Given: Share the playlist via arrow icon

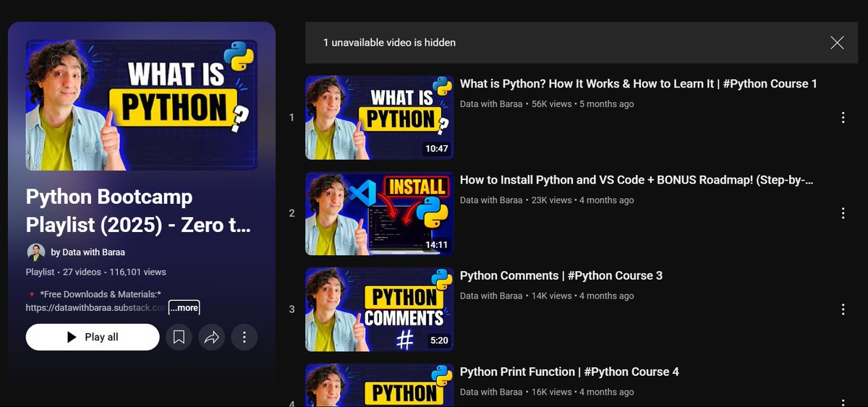Looking at the screenshot, I should (211, 337).
